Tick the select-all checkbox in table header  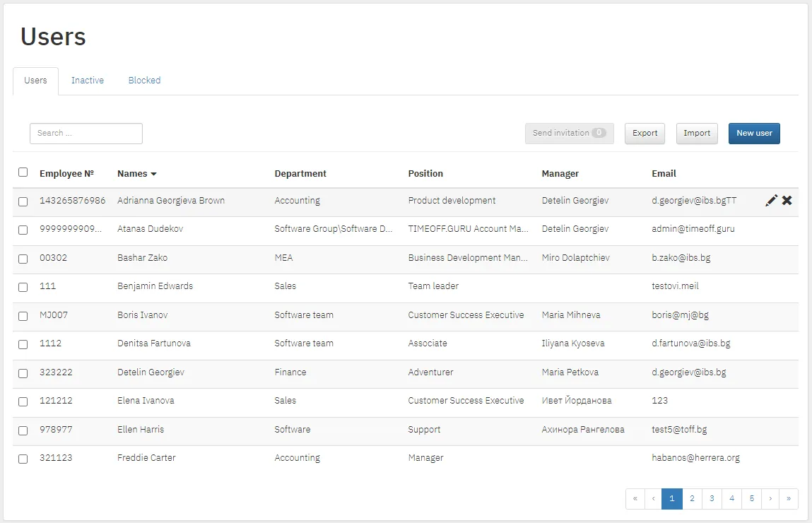(23, 172)
